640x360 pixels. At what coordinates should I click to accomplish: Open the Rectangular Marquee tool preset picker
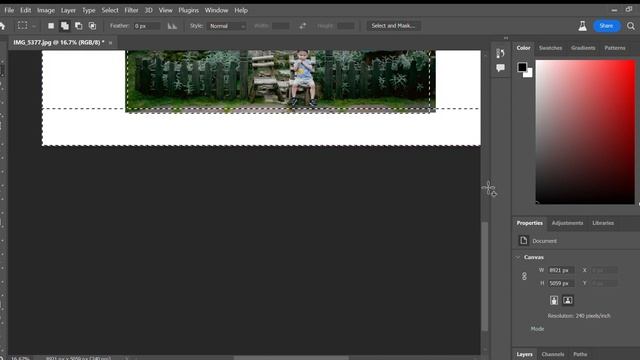[x=26, y=26]
